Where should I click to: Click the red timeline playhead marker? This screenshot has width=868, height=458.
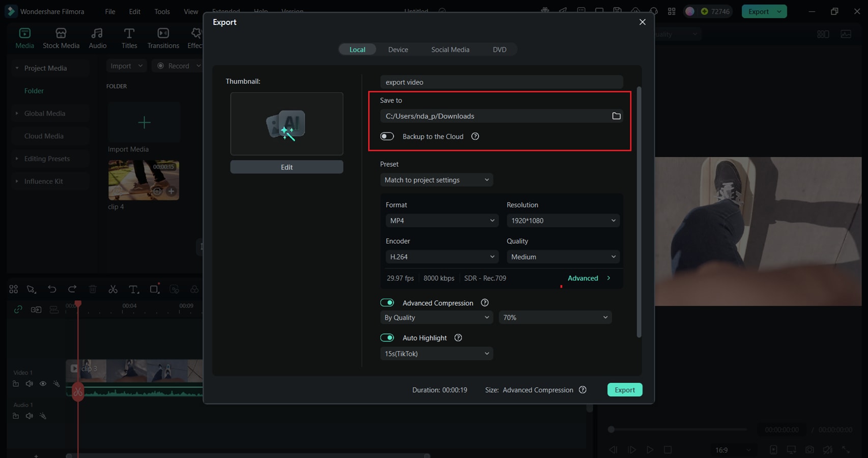tap(78, 304)
